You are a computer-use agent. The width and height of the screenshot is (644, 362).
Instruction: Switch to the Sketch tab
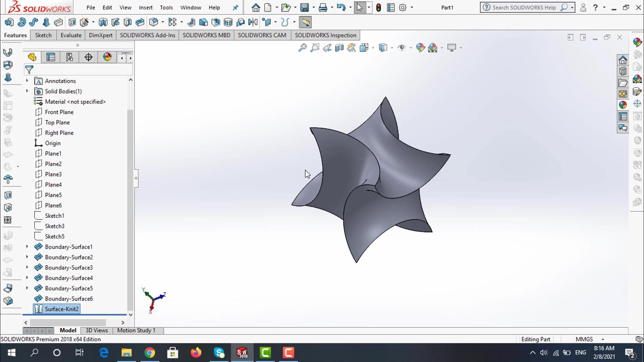(x=43, y=35)
